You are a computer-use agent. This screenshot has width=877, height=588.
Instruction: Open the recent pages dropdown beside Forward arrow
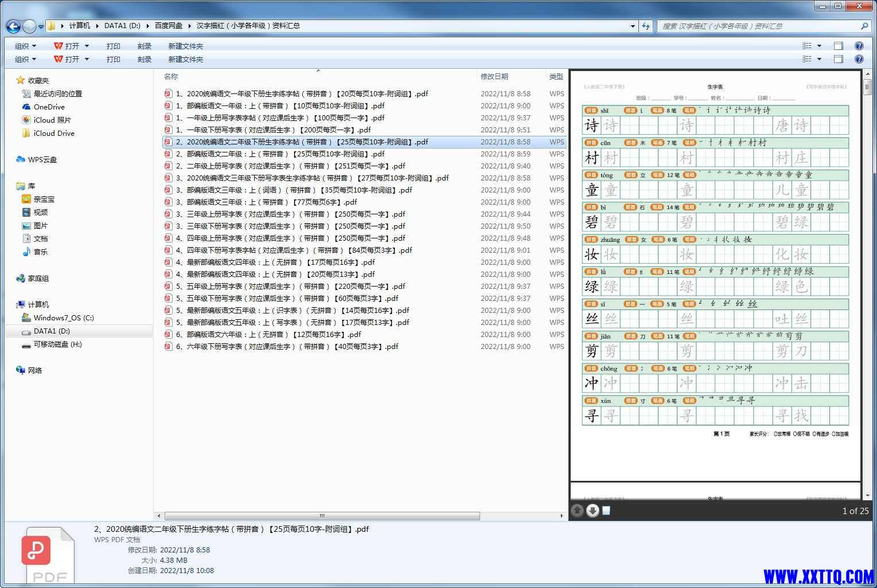coord(41,26)
